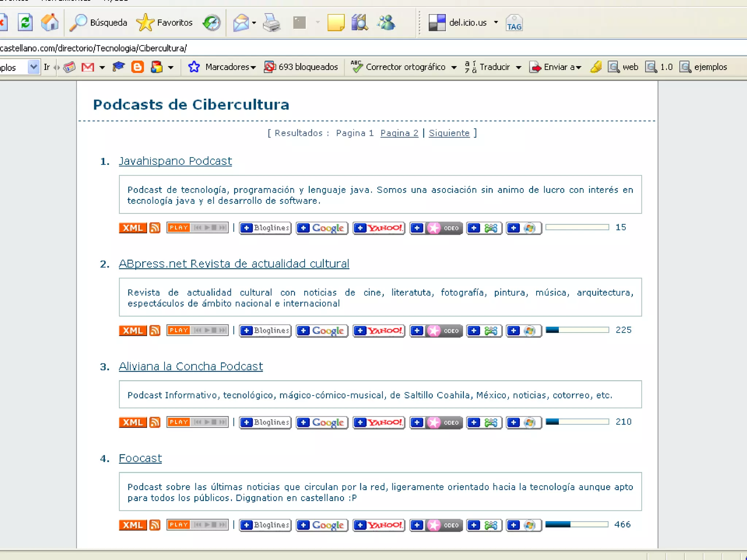
Task: Open the Pagina 2 link
Action: click(399, 133)
